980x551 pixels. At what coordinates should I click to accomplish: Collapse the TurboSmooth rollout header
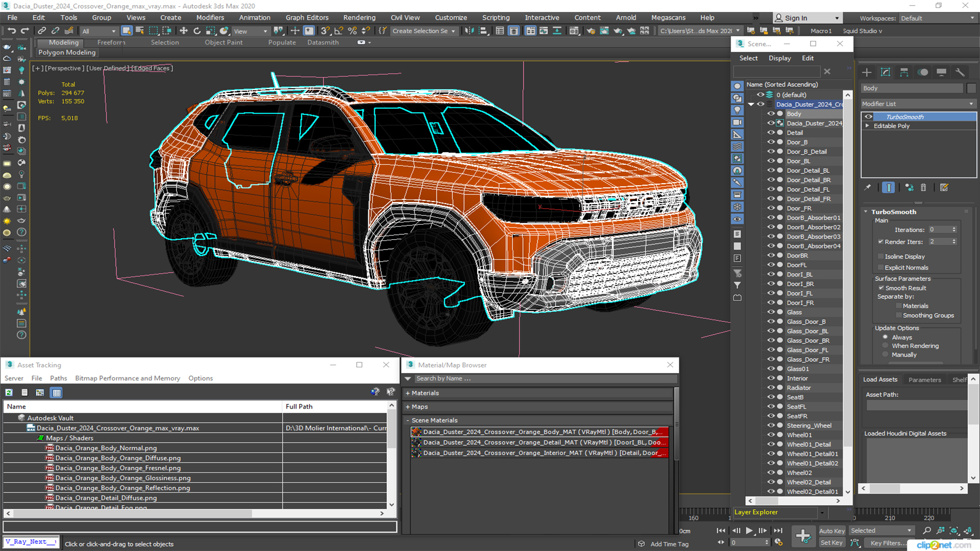point(893,212)
